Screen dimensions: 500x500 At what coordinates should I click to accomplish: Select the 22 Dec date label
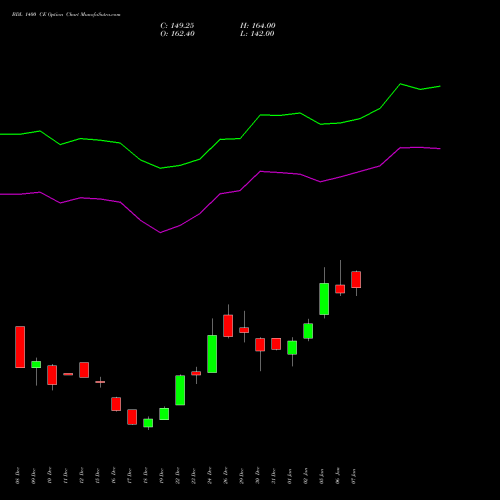coord(178,476)
